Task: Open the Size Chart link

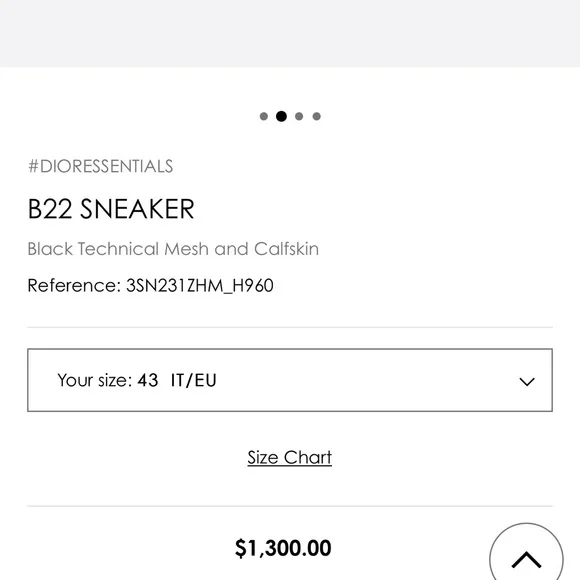Action: 290,458
